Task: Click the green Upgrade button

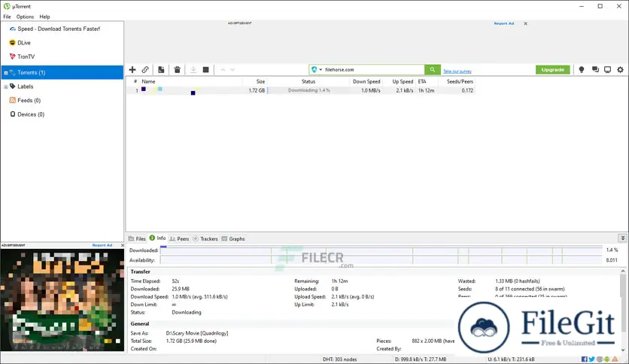Action: 553,70
